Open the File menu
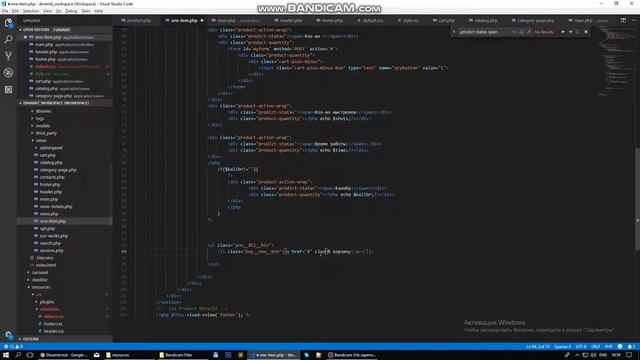The width and height of the screenshot is (640, 360). [x=5, y=11]
